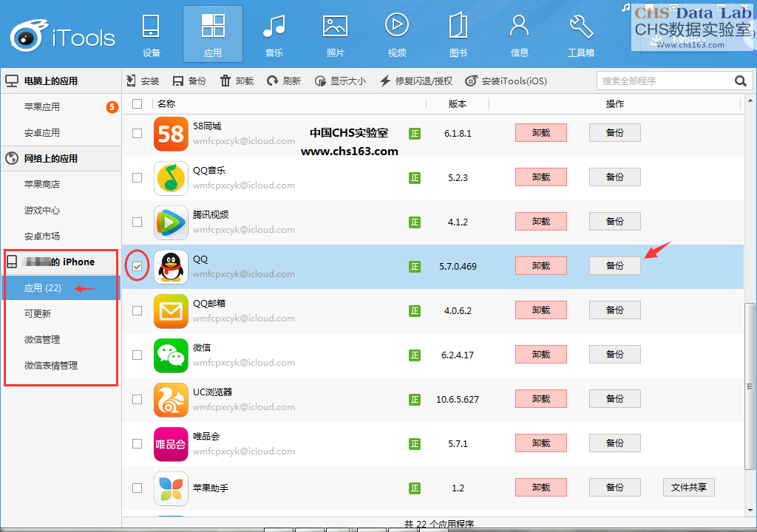Screen dimensions: 757x532
Task: Uninstall QQ音乐 with its 卸载 button
Action: [x=541, y=177]
